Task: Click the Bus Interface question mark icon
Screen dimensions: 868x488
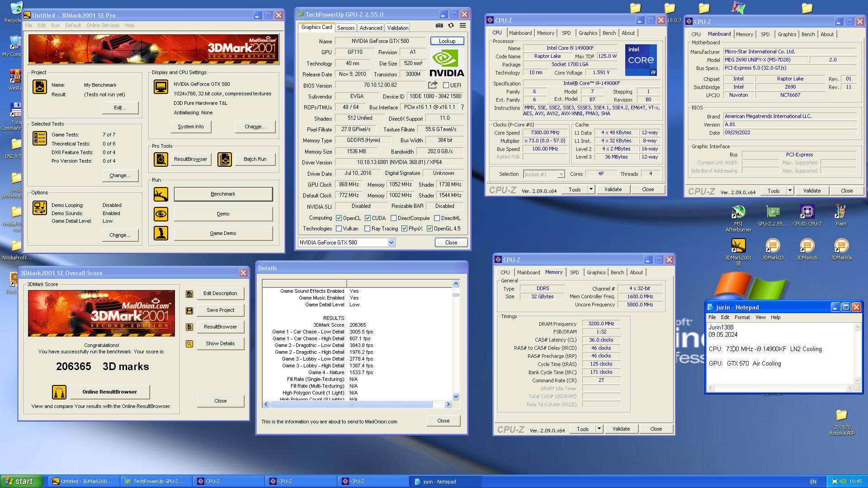Action: (x=462, y=107)
